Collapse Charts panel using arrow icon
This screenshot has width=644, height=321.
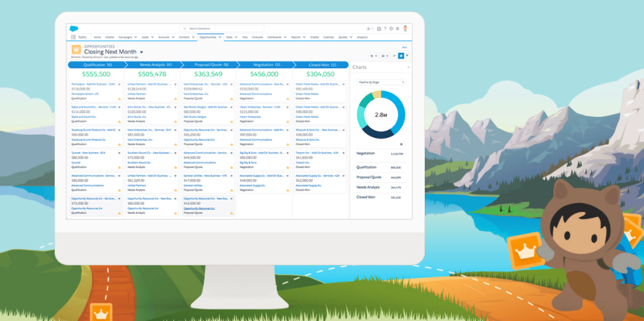[408, 67]
